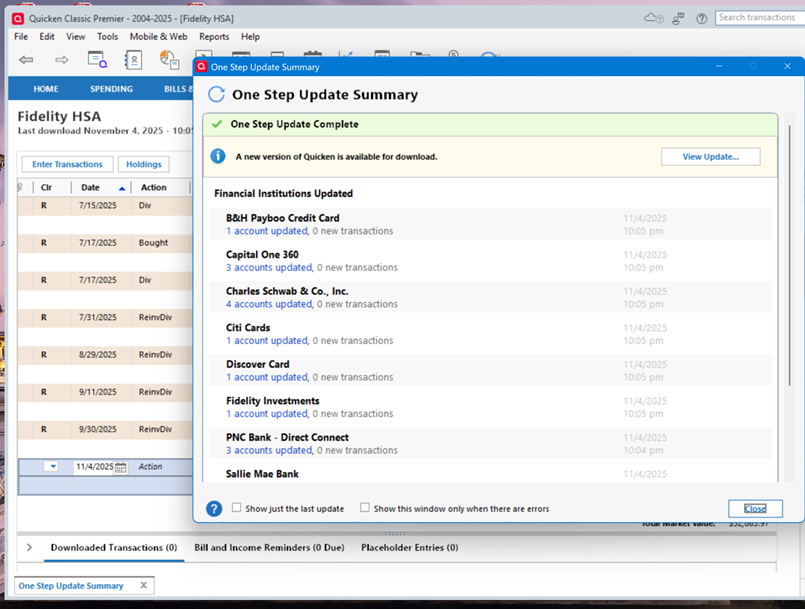Open the Help menu

(251, 36)
